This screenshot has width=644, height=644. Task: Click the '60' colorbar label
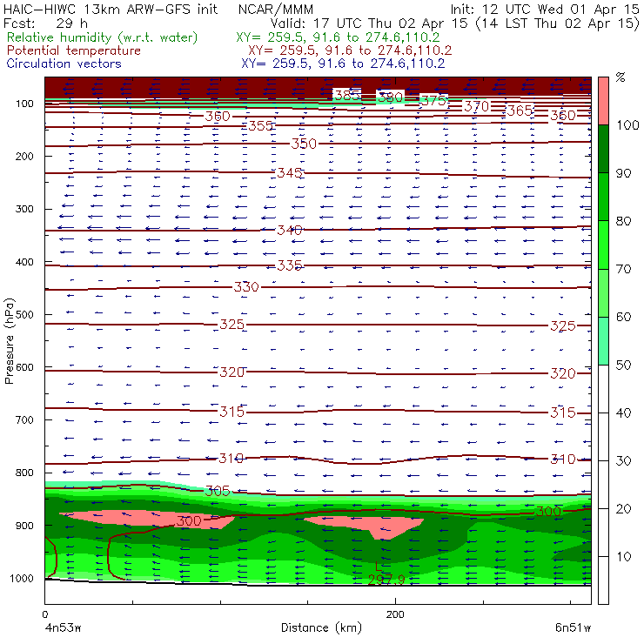(x=623, y=317)
